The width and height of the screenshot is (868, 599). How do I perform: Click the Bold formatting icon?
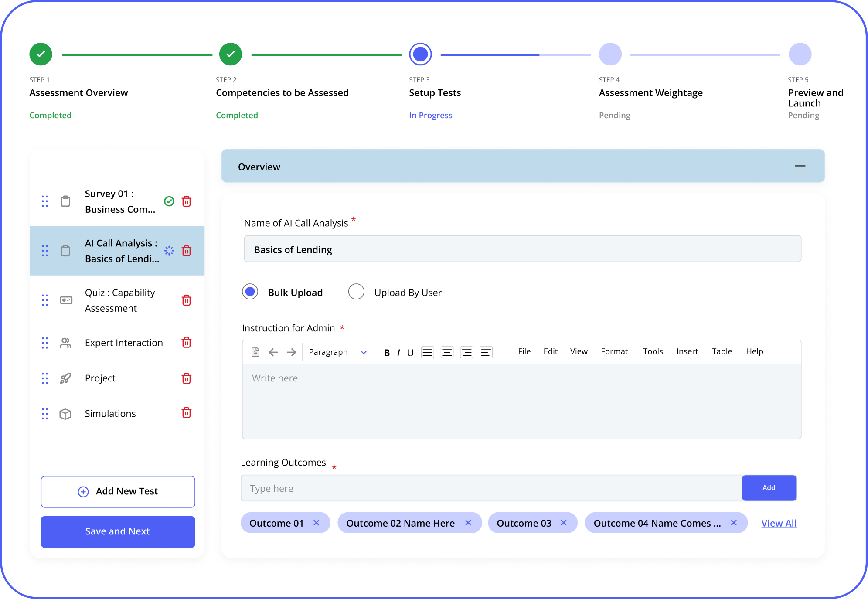[x=387, y=352]
